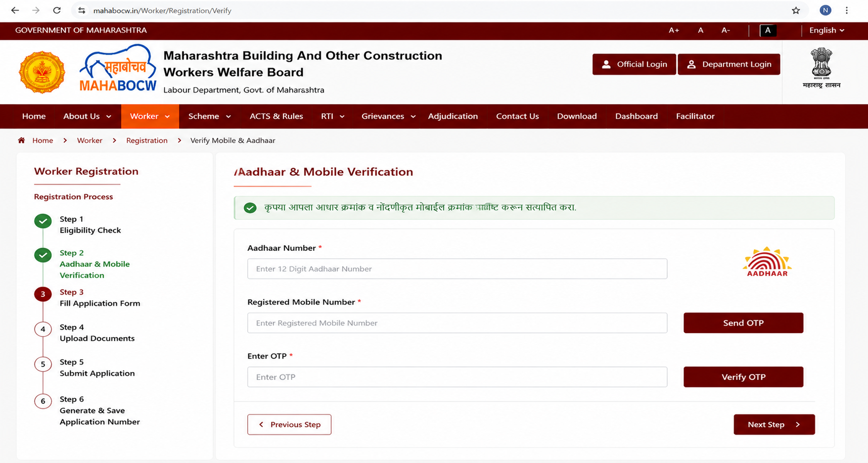Click the Step 5 number circle
The image size is (868, 463).
point(43,364)
